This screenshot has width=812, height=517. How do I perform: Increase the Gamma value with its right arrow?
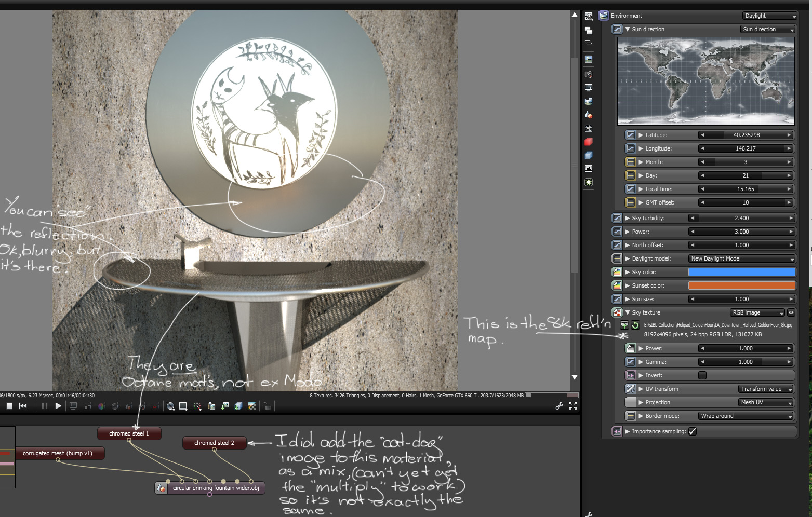click(789, 362)
